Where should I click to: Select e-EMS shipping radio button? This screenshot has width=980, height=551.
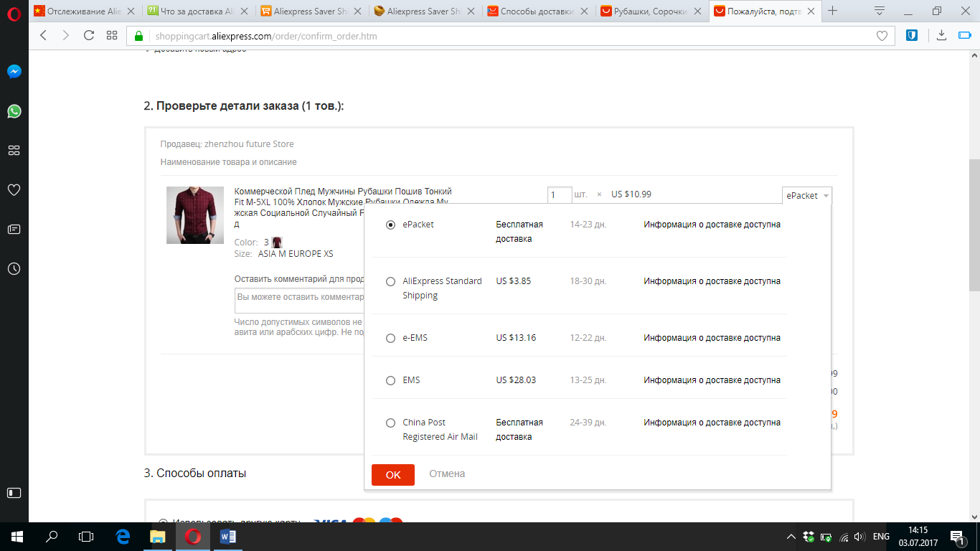(390, 338)
